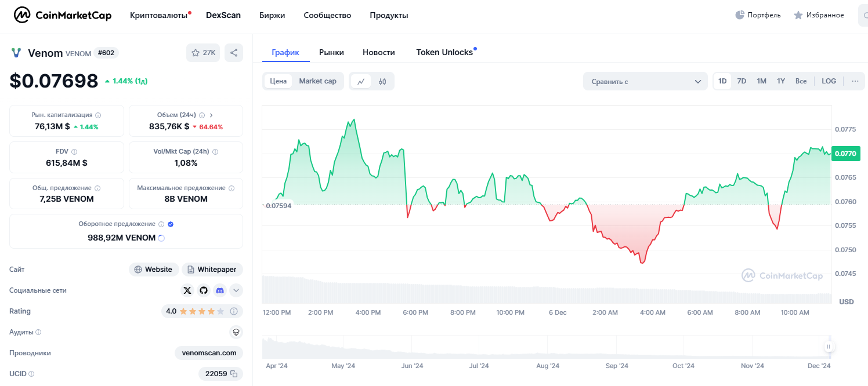
Task: Open the chart's three-dot more options menu
Action: (x=855, y=81)
